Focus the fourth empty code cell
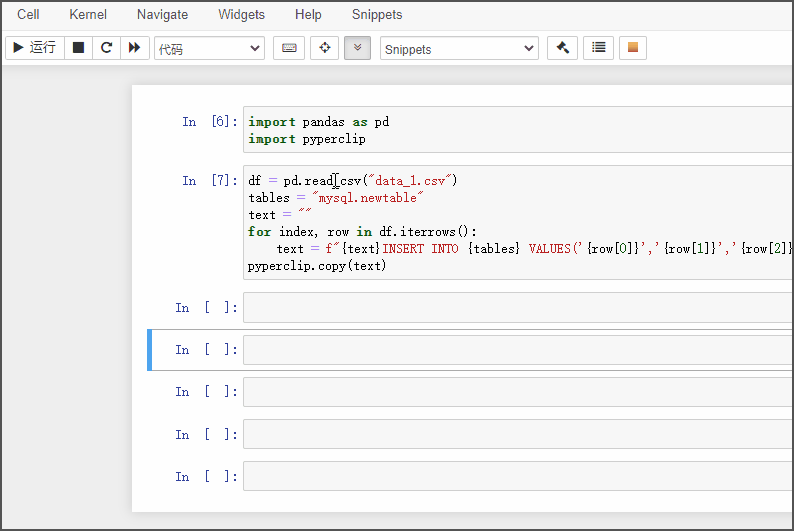The width and height of the screenshot is (794, 531). pos(518,434)
